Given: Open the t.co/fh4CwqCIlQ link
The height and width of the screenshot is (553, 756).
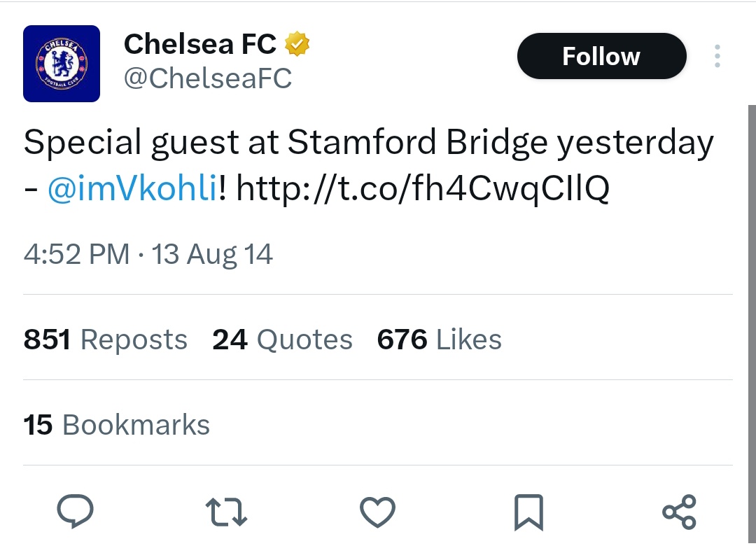Looking at the screenshot, I should tap(423, 188).
